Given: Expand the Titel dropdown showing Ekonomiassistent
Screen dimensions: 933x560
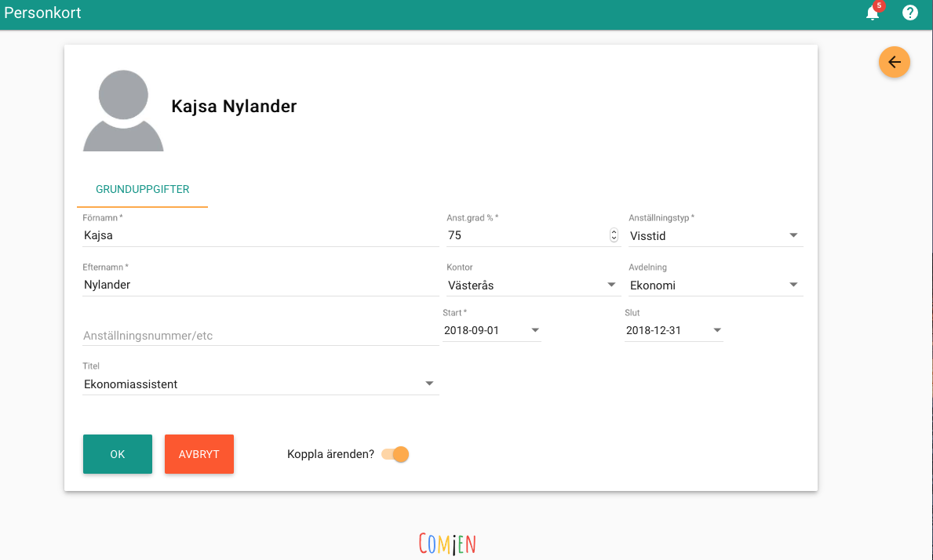Looking at the screenshot, I should [x=261, y=384].
